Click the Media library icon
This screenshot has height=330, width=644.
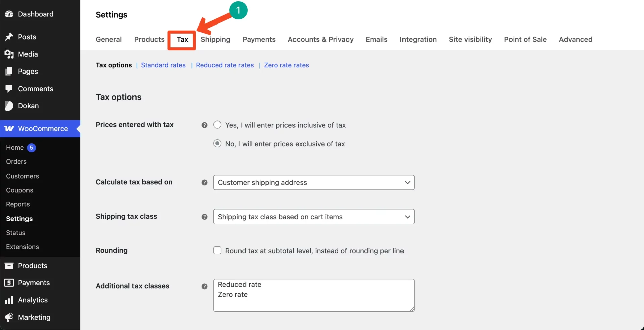coord(9,54)
